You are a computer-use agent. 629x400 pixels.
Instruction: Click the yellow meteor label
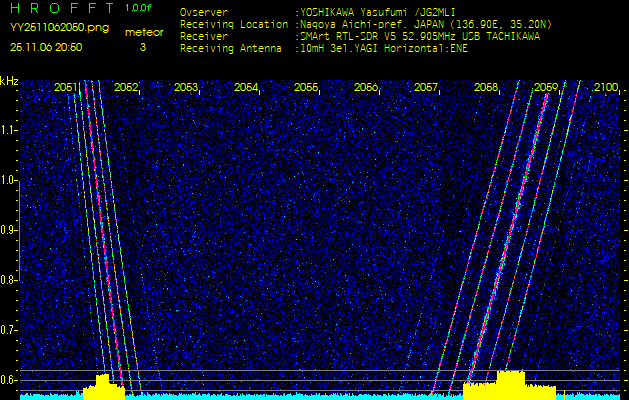(x=143, y=32)
